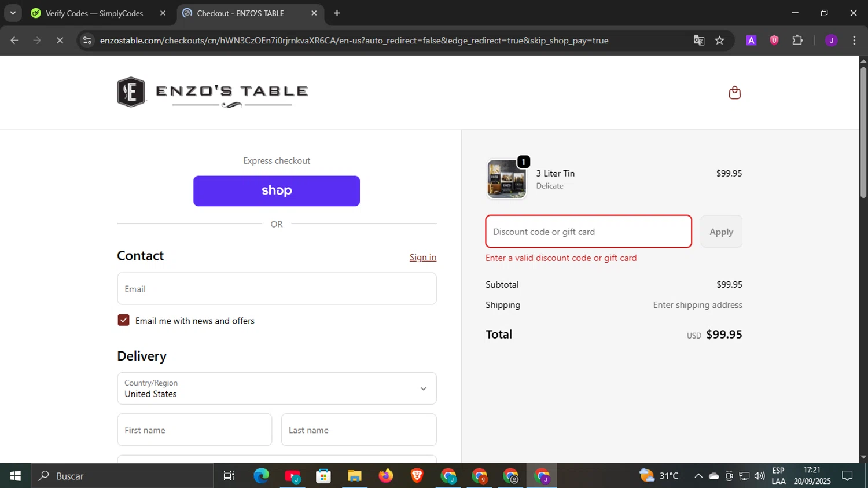
Task: Open the Chrome profile avatar
Action: point(832,41)
